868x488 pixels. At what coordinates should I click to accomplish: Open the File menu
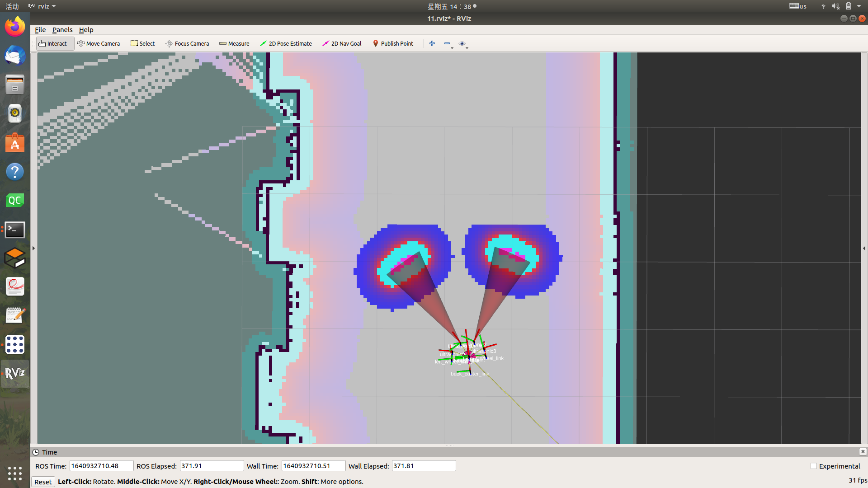click(x=40, y=30)
